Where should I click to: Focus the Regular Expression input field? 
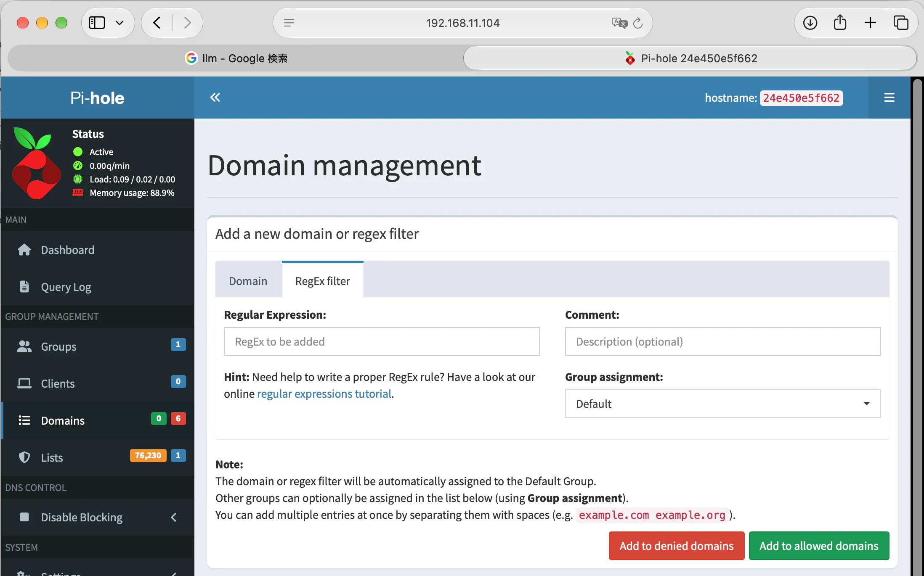tap(382, 341)
